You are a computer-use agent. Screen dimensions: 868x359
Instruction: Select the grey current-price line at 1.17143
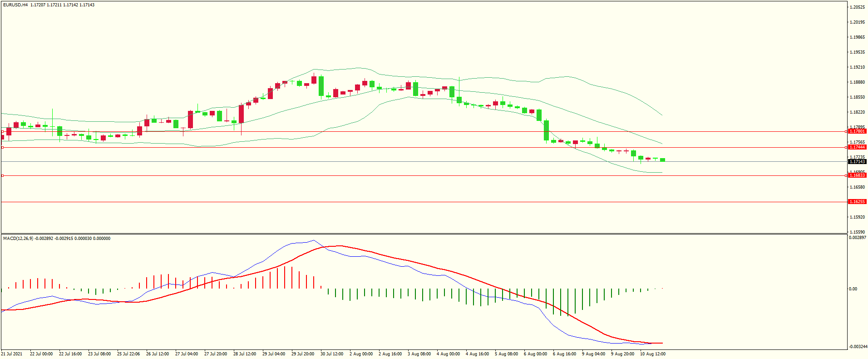(x=424, y=162)
